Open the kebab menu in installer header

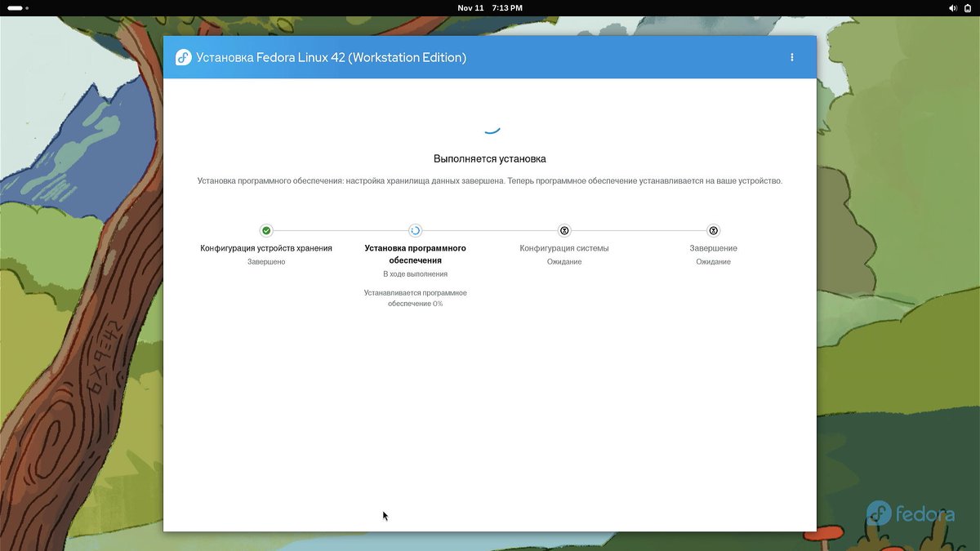coord(791,57)
